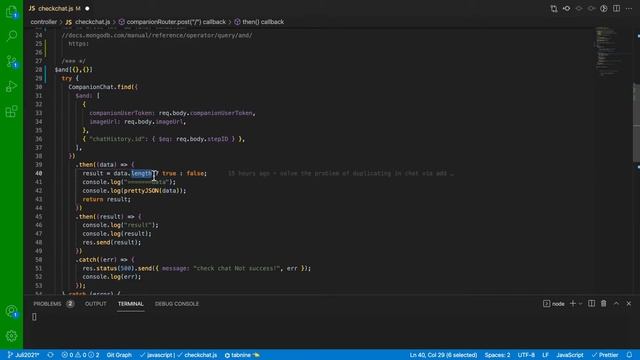Click the circular Git Graph icon in editor toolbar
The width and height of the screenshot is (640, 360).
[604, 9]
